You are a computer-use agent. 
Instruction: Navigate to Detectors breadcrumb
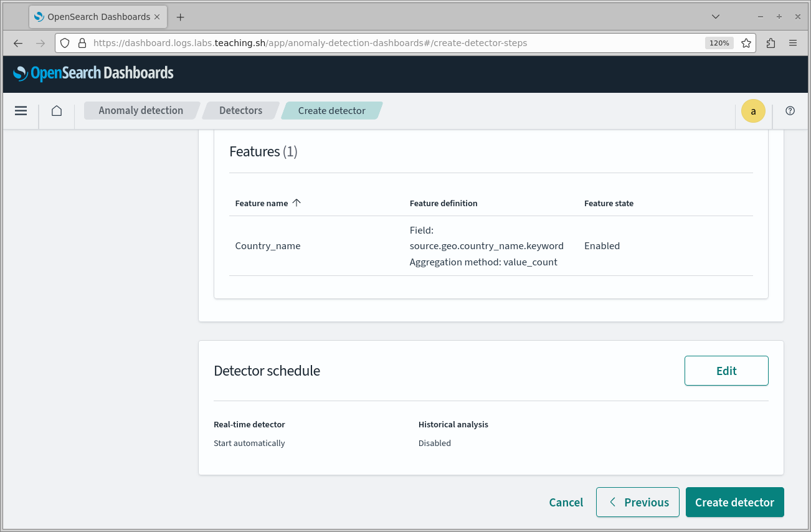coord(240,111)
